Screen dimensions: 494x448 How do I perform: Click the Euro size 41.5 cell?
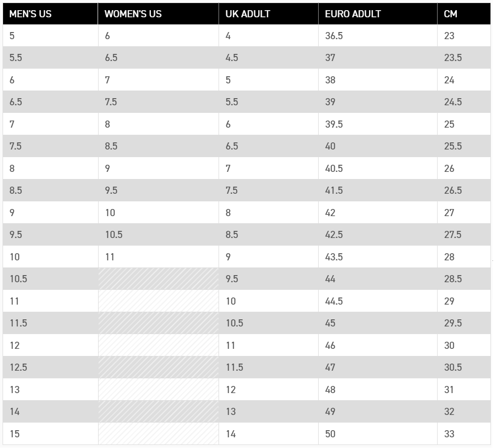[378, 190]
